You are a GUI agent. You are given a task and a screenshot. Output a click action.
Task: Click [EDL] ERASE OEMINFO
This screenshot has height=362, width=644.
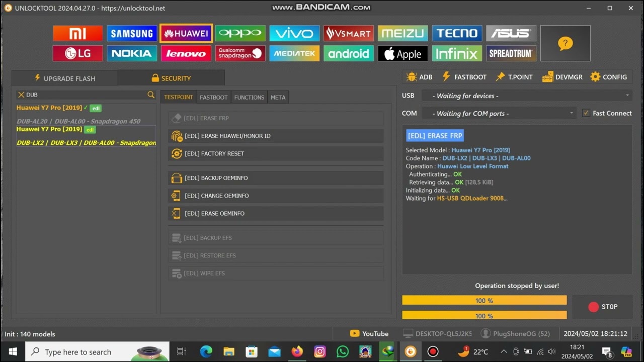pyautogui.click(x=276, y=213)
